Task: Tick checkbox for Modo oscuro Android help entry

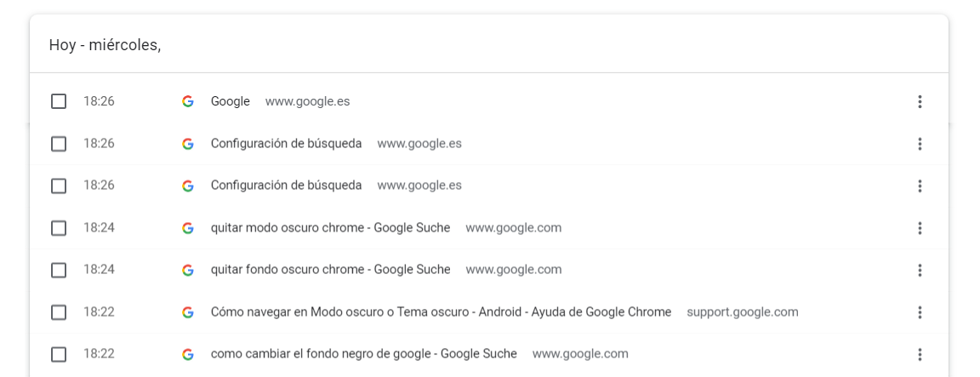Action: 59,312
